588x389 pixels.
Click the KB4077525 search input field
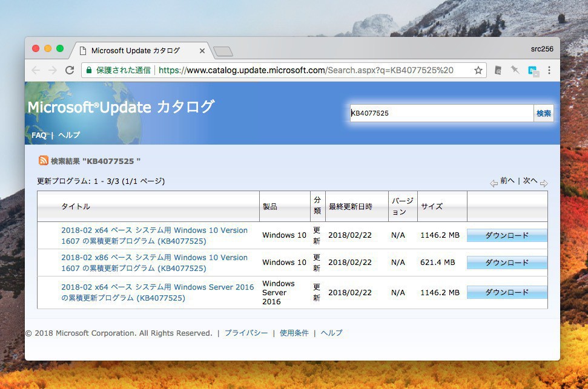[x=441, y=113]
